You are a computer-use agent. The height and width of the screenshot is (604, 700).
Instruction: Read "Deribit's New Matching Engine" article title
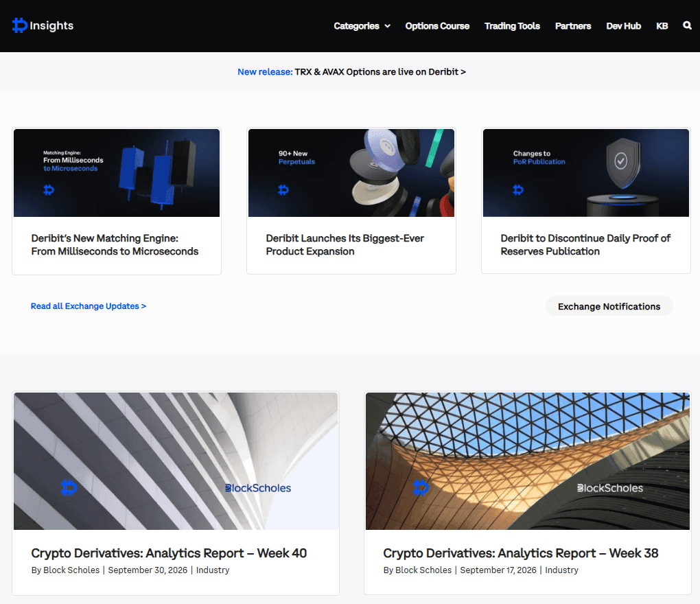point(115,244)
